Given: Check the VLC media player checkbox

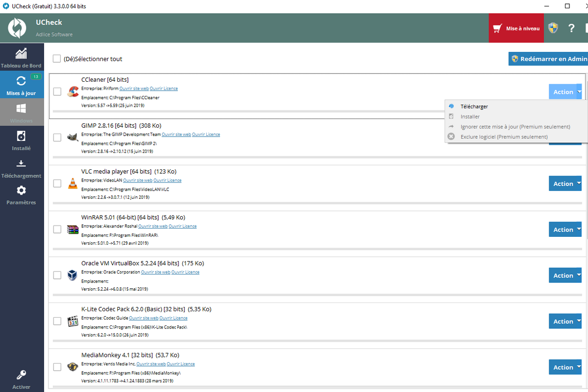Looking at the screenshot, I should click(x=57, y=184).
